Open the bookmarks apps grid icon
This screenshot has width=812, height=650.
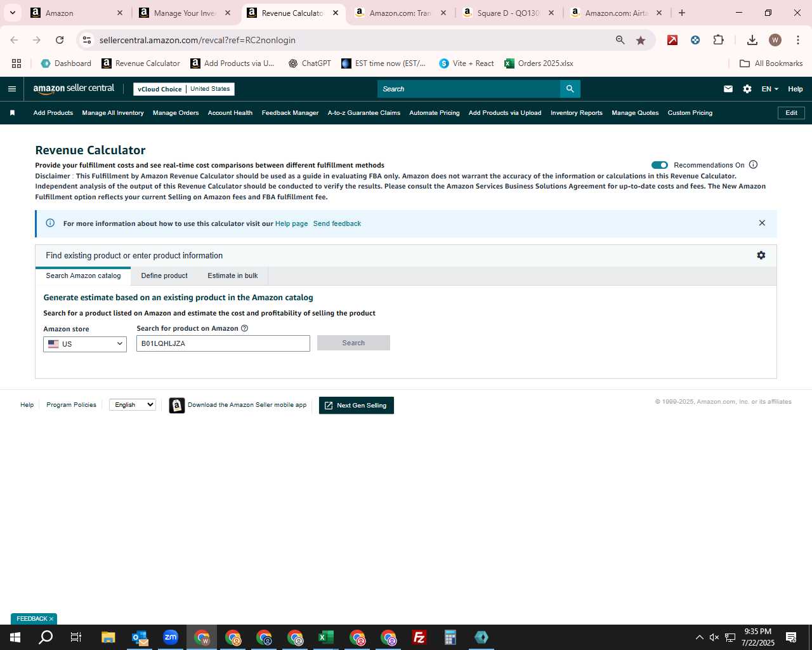(16, 63)
